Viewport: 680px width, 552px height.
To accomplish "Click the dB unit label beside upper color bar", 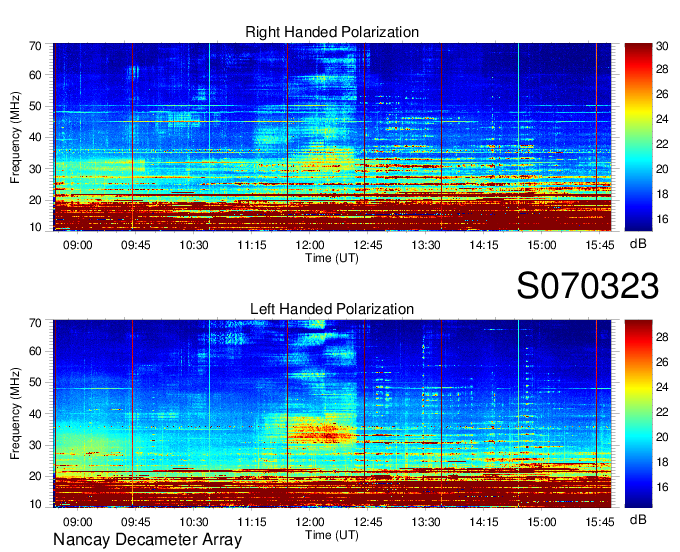I will [x=638, y=244].
